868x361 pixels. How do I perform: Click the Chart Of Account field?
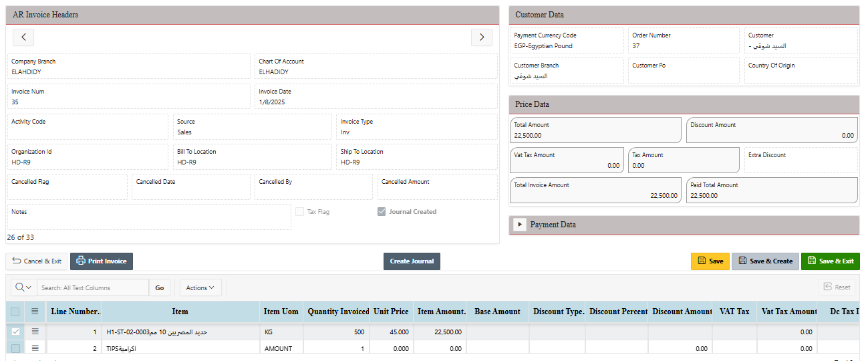click(x=376, y=66)
